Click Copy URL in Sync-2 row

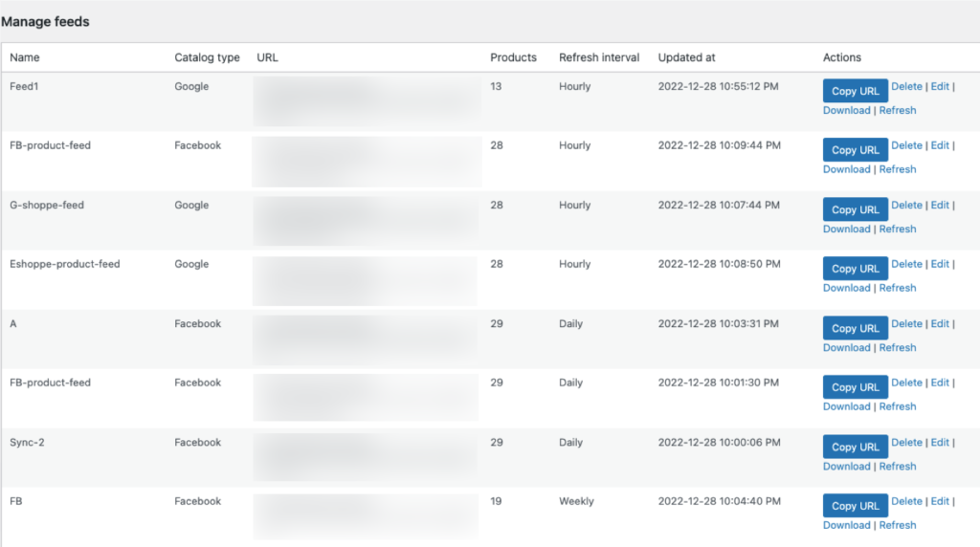856,447
